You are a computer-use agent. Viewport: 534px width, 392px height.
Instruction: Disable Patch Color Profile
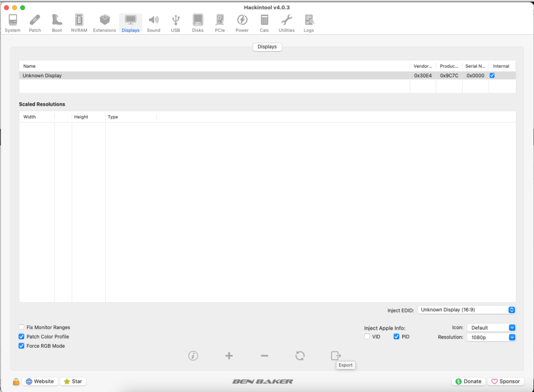pos(21,337)
